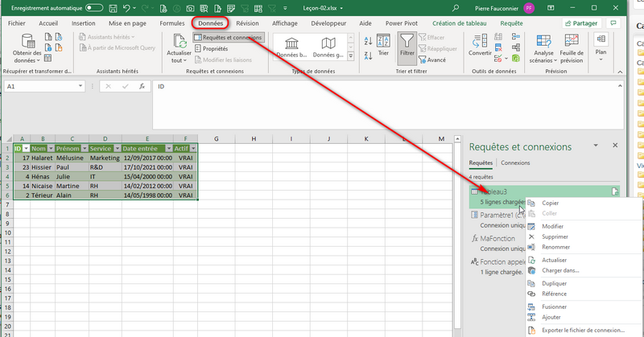644x337 pixels.
Task: Open the Power Pivot tab
Action: (x=401, y=23)
